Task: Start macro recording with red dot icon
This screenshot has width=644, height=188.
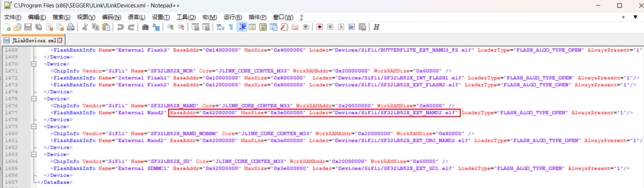Action: (320, 27)
